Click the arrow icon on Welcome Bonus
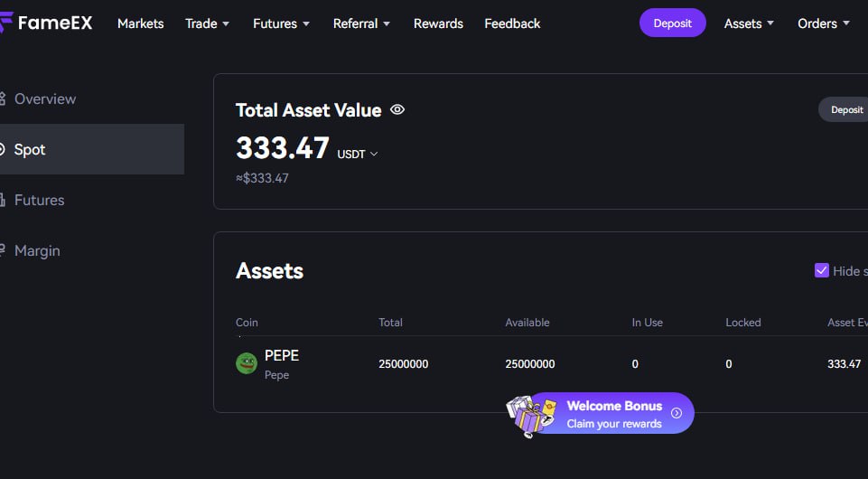This screenshot has height=479, width=868. coord(677,413)
